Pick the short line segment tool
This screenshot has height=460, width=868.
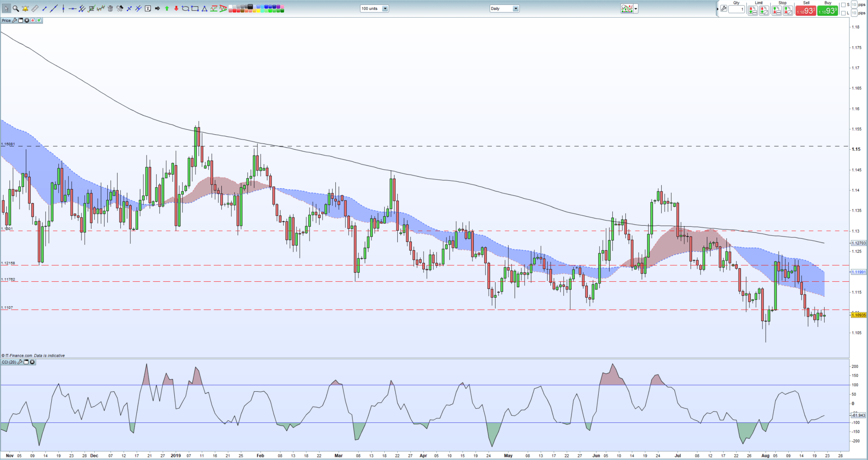pyautogui.click(x=44, y=9)
